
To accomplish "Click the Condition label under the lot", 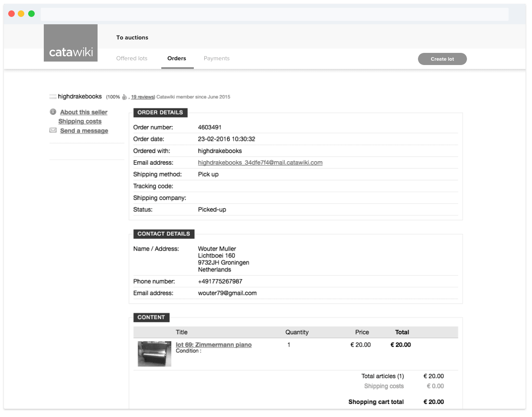I will pos(189,351).
